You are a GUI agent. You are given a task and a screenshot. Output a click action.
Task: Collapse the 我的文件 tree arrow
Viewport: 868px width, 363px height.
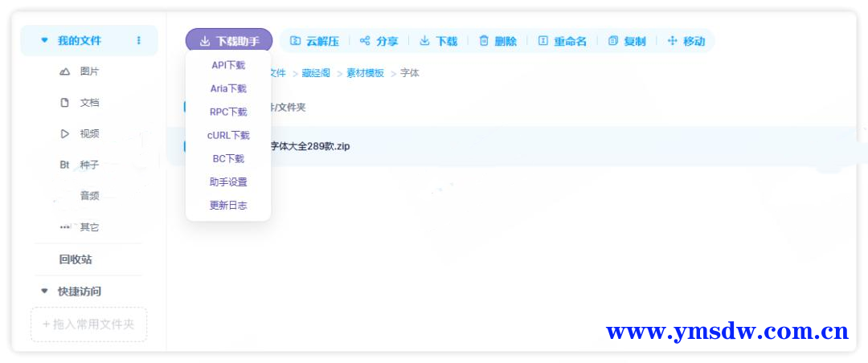45,40
